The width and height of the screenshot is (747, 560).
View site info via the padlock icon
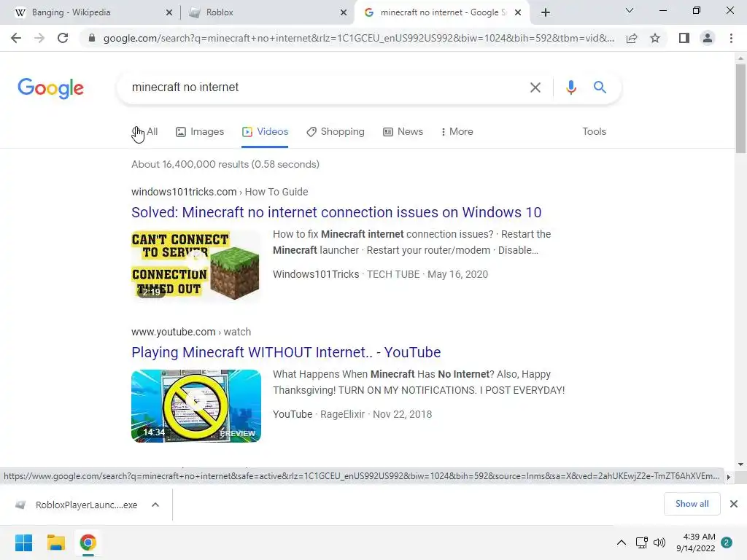[92, 38]
